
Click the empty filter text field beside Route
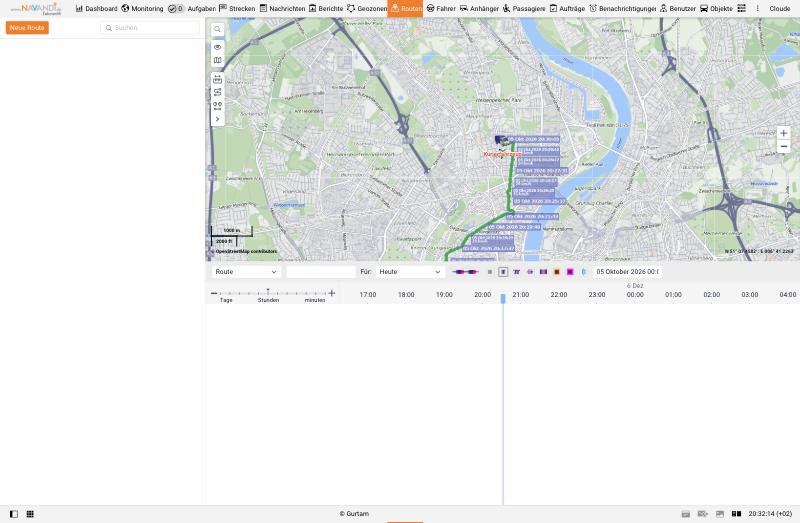click(x=321, y=272)
